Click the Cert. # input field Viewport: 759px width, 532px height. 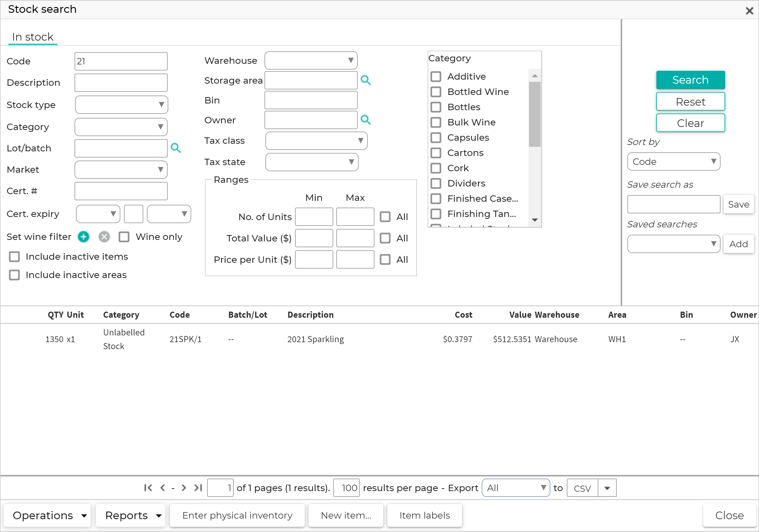coord(121,191)
